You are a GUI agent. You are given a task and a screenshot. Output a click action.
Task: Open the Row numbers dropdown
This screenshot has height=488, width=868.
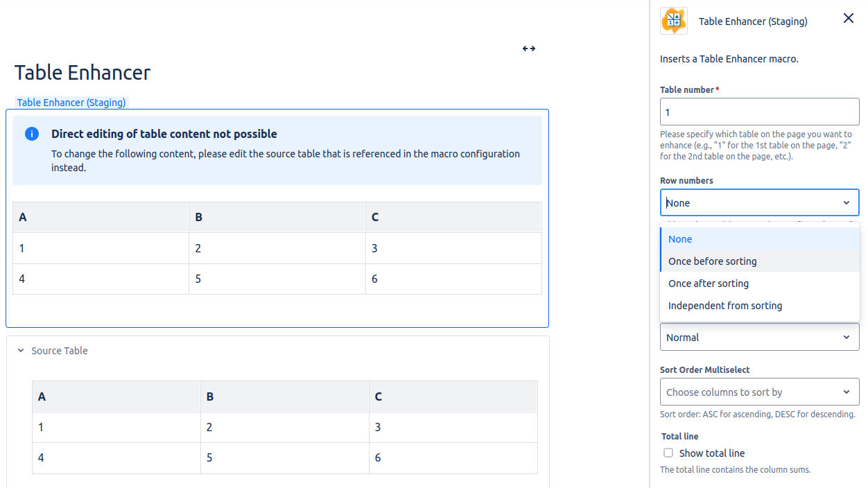click(759, 202)
